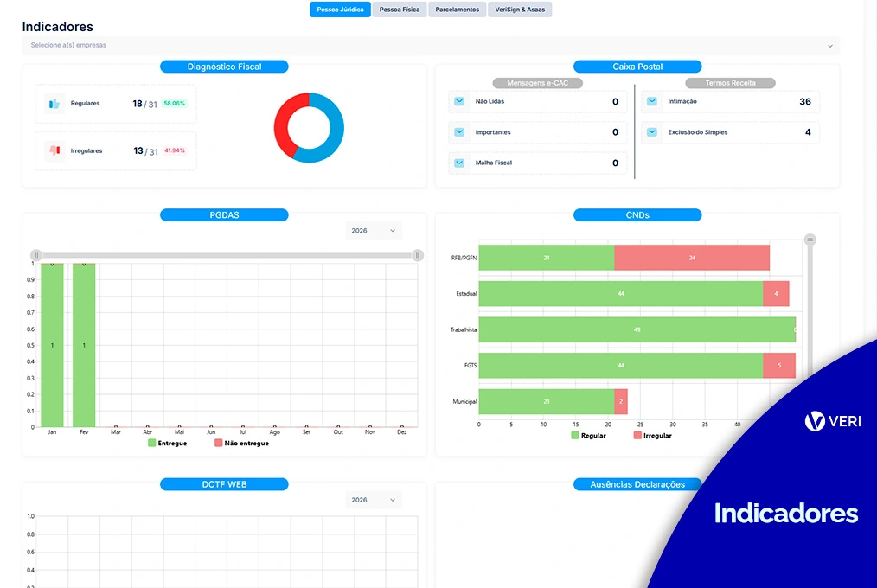Click the Intimação envelope icon
The image size is (877, 588).
[652, 101]
